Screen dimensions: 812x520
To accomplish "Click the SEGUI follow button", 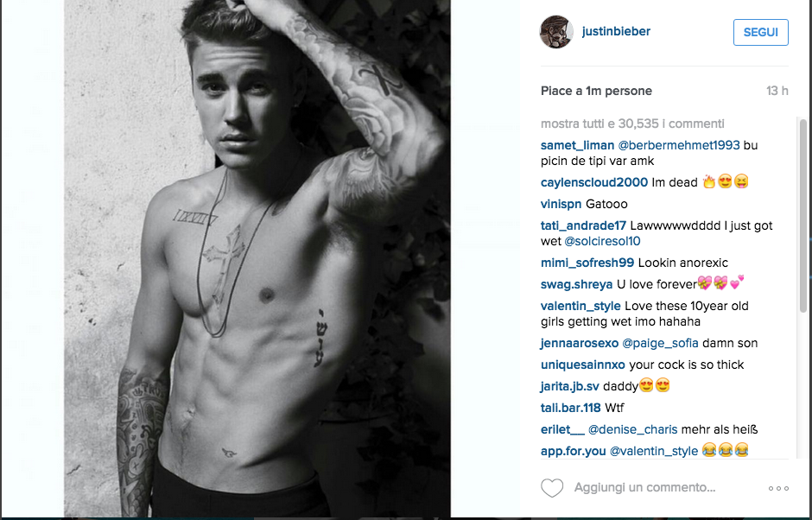I will point(761,32).
